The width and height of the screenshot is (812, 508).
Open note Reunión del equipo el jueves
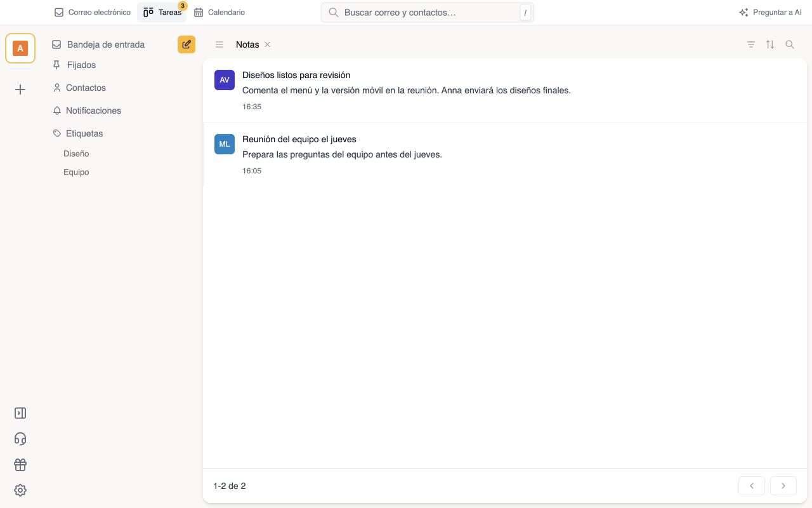pyautogui.click(x=504, y=154)
